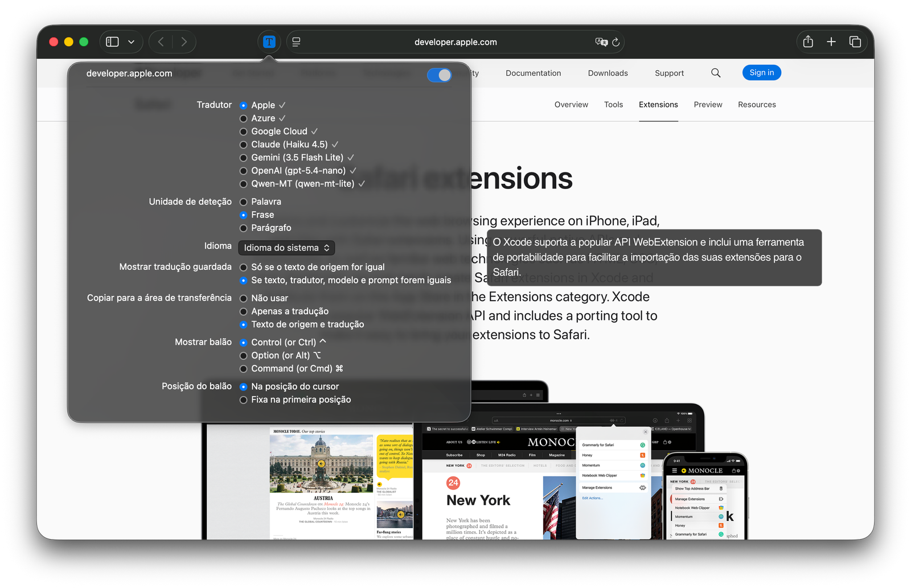
Task: Click the 'Mostrar tradução guardada' label
Action: (175, 267)
